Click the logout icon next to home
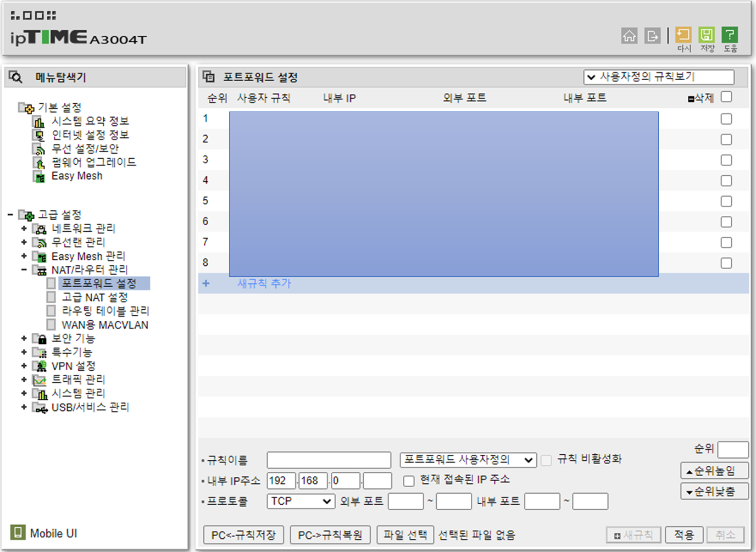The image size is (756, 552). click(652, 36)
